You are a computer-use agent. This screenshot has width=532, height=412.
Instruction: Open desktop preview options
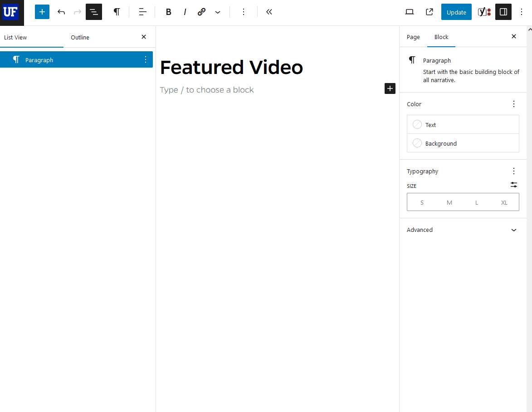409,12
